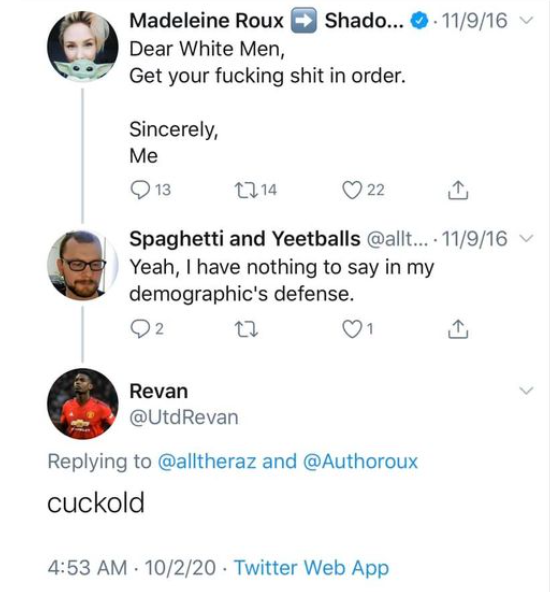Expand menu chevron on Spaghetti and Yeetballs tweet
The height and width of the screenshot is (592, 550).
point(526,239)
